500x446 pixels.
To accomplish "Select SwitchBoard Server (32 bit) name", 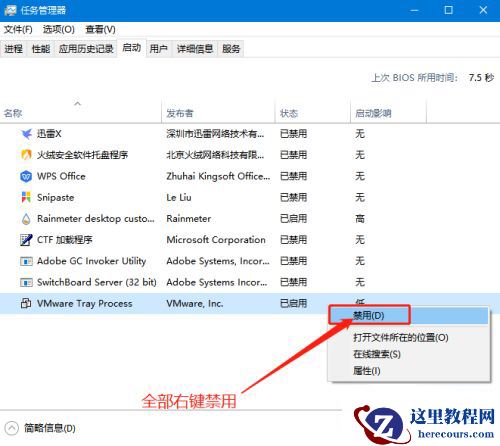I will click(x=97, y=282).
